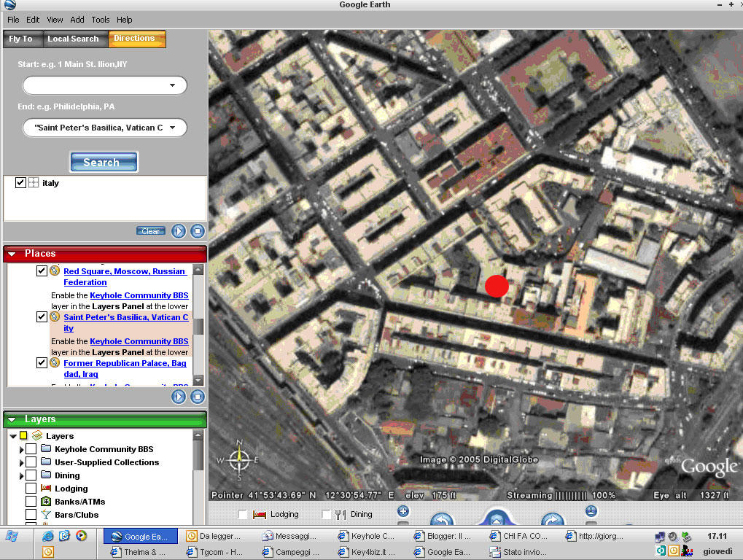Click the placemark icon beside Red Square
The width and height of the screenshot is (743, 560).
55,271
